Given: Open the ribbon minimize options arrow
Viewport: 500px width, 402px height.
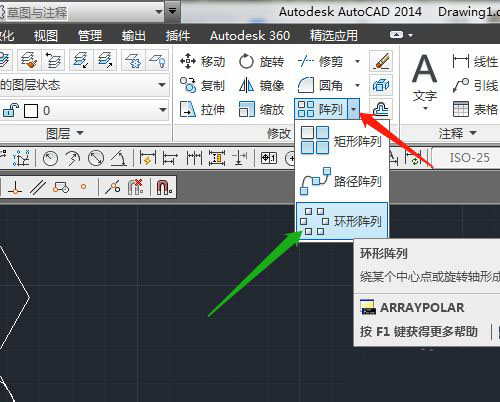Looking at the screenshot, I should [x=411, y=35].
